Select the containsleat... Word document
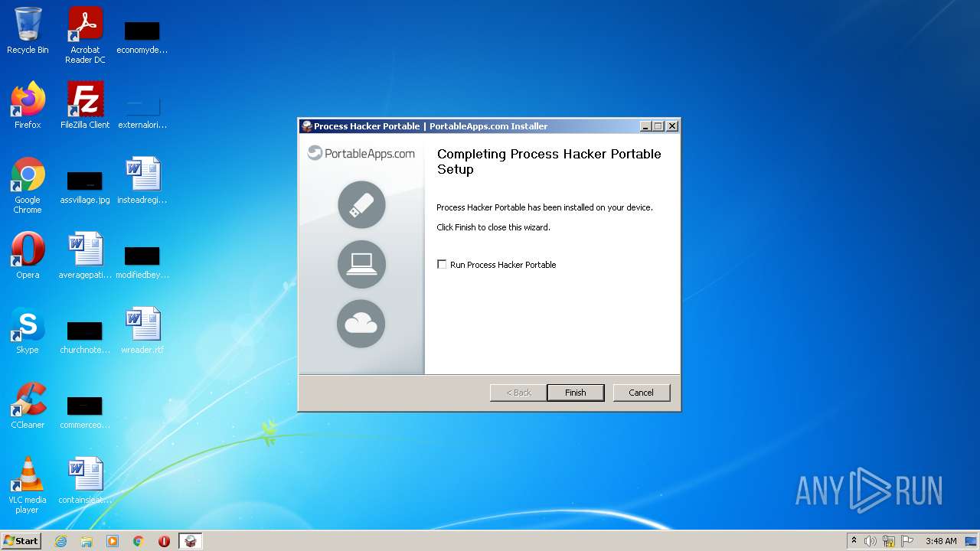980x551 pixels. (x=85, y=481)
